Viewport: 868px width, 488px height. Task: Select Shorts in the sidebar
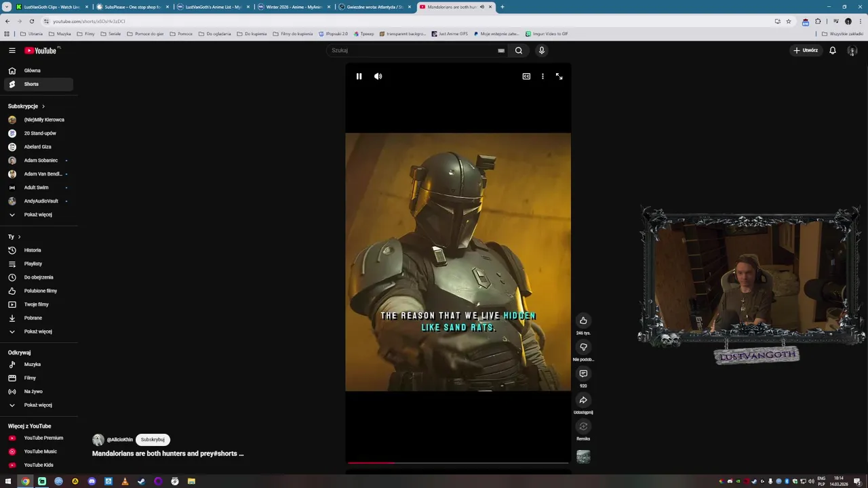click(38, 84)
